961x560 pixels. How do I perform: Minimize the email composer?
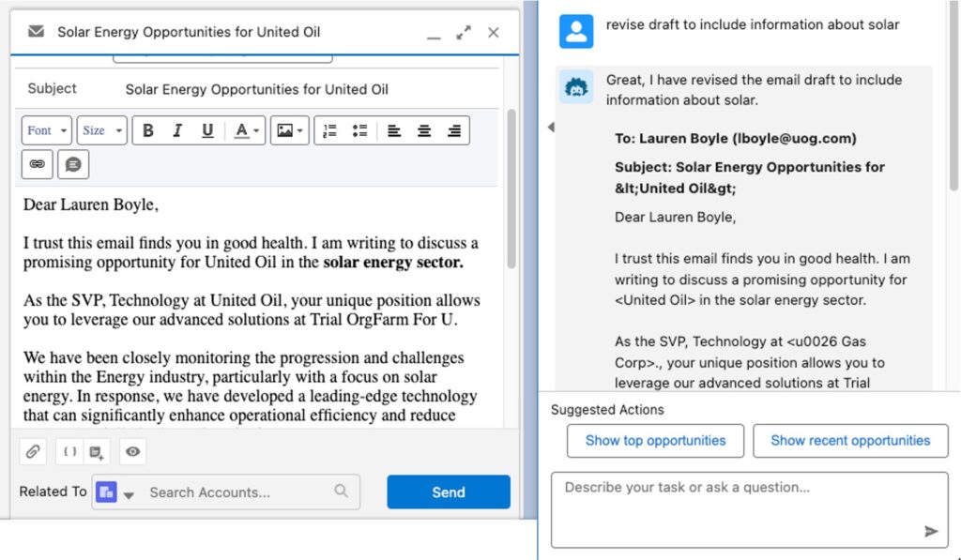click(434, 38)
